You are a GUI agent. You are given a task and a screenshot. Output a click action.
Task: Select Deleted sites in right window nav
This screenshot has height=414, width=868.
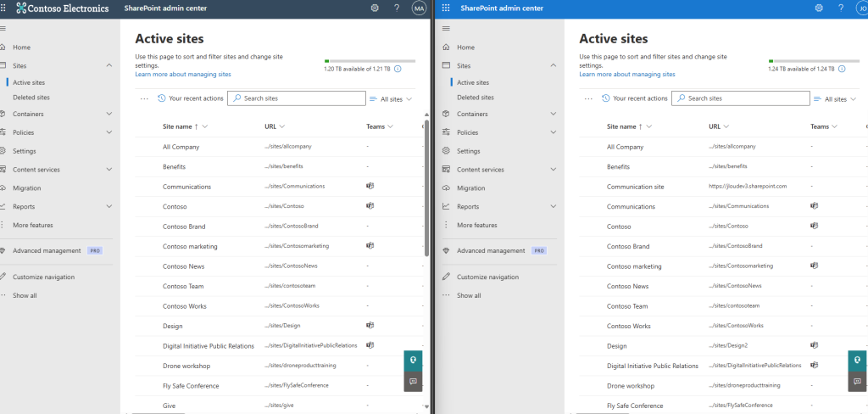pos(475,97)
